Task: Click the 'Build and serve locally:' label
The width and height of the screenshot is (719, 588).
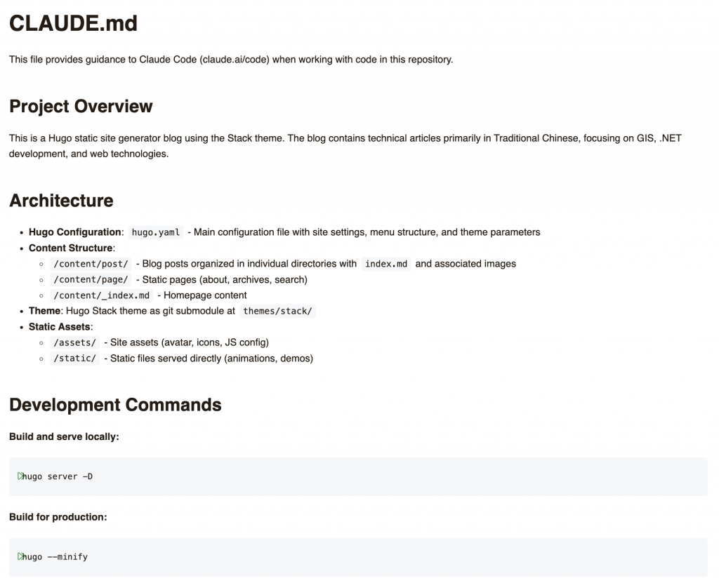Action: [64, 436]
